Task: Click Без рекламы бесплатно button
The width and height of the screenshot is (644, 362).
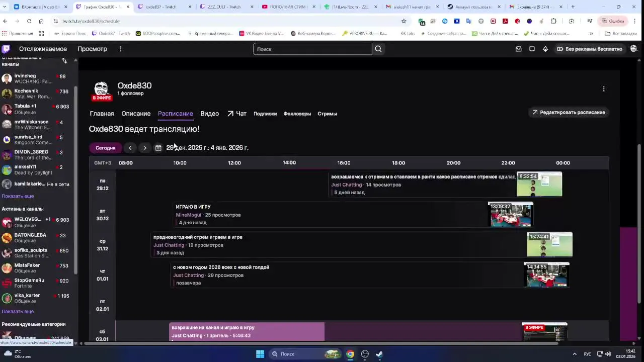Action: pyautogui.click(x=590, y=49)
